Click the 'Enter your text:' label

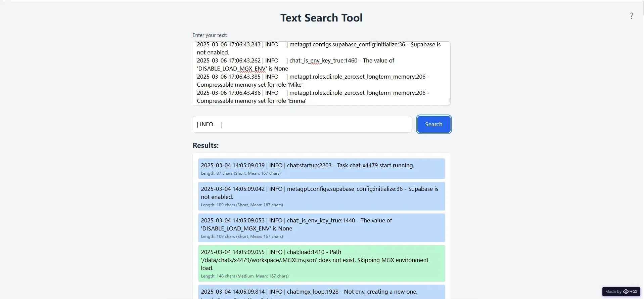210,35
